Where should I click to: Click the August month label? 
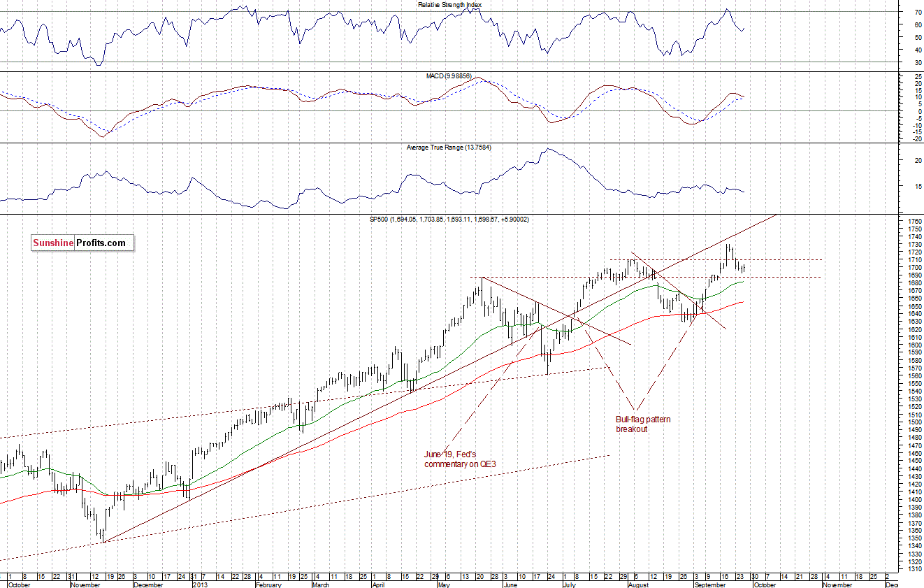[638, 584]
